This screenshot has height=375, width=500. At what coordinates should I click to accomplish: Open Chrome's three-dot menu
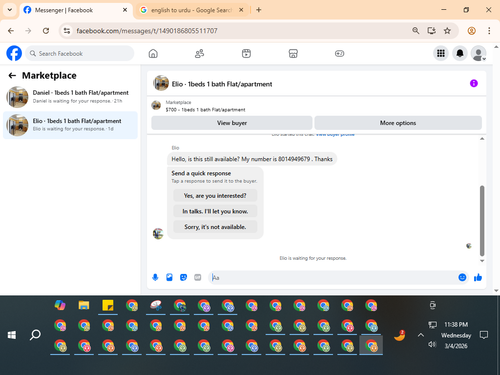(x=489, y=31)
